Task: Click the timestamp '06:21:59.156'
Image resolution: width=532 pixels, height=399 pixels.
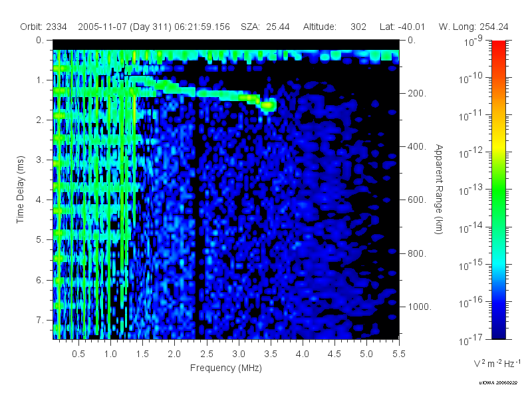Action: (x=202, y=27)
